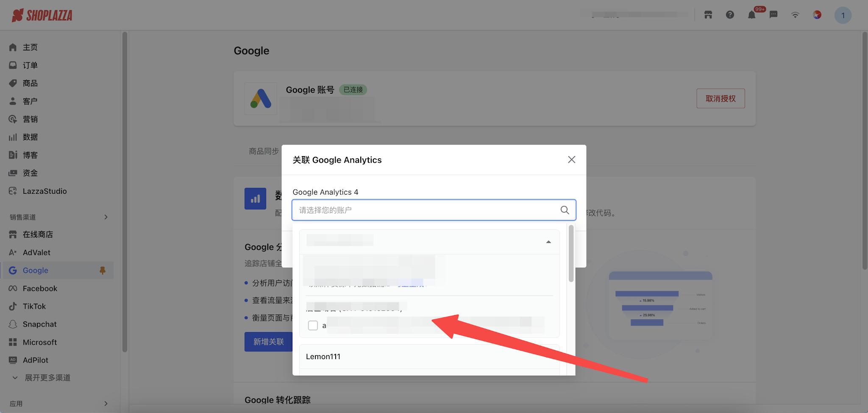The image size is (868, 413).
Task: Click the Google Ads logo thumbnail
Action: tap(261, 98)
